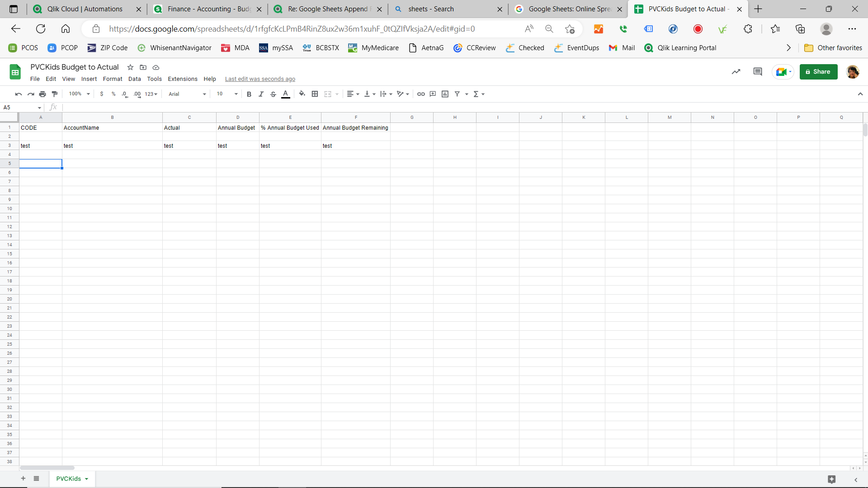Image resolution: width=868 pixels, height=488 pixels.
Task: Insert a chart from toolbar
Action: [445, 94]
